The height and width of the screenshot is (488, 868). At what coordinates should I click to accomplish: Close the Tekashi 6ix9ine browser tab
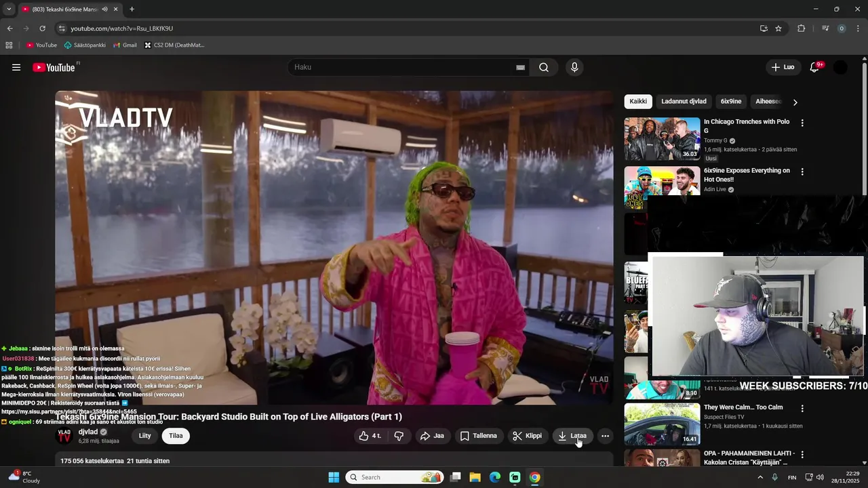coord(116,9)
